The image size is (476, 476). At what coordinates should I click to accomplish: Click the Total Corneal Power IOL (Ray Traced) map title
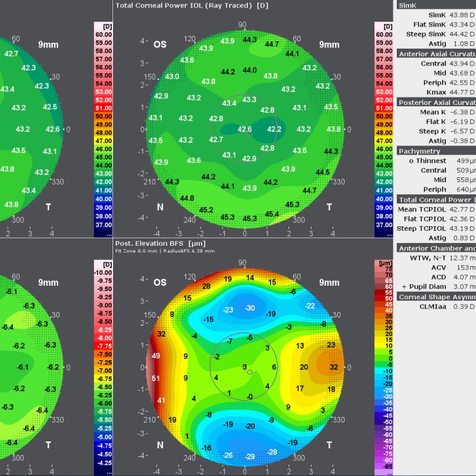[192, 5]
